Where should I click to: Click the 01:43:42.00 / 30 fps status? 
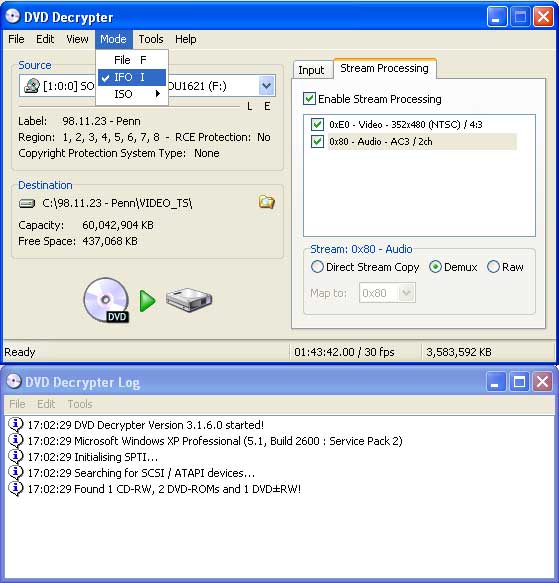pyautogui.click(x=344, y=352)
